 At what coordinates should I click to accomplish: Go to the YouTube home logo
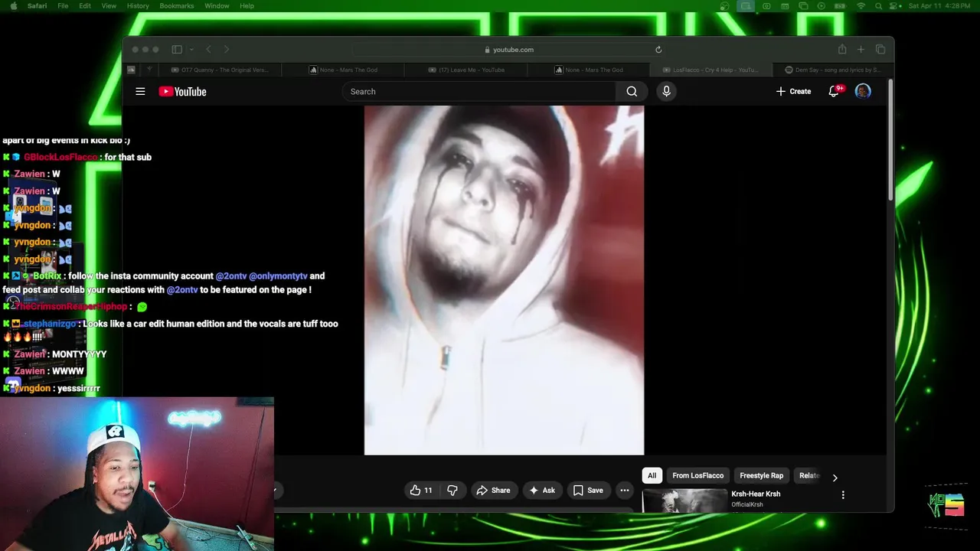click(182, 91)
